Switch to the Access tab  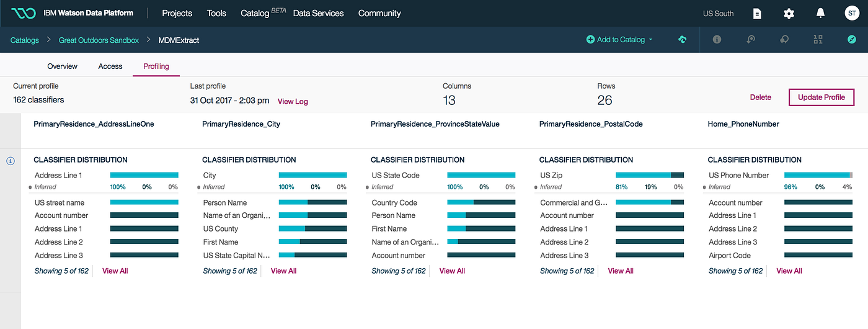[x=110, y=66]
